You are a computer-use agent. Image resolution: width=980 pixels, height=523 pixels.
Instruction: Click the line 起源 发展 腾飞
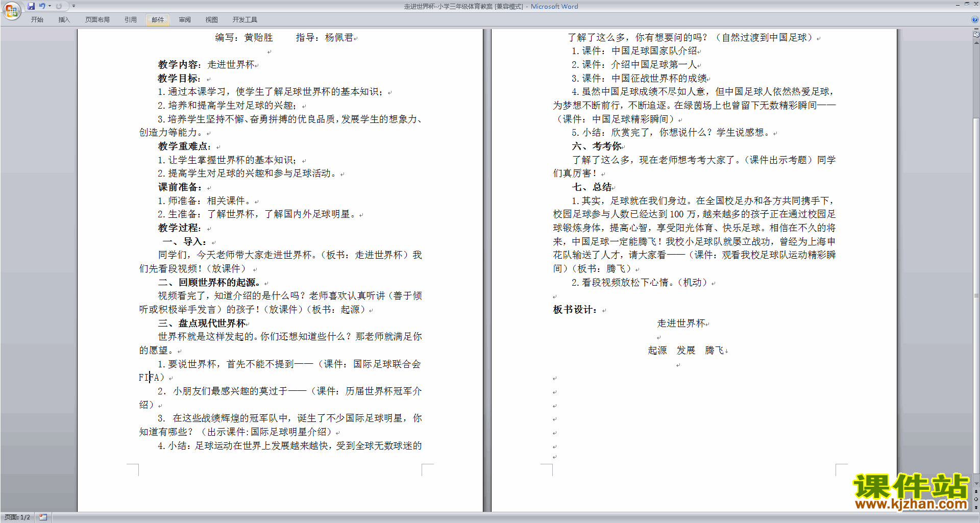[x=686, y=351]
